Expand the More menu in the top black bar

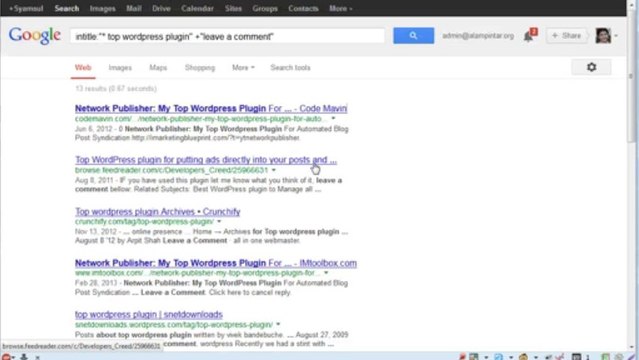341,8
